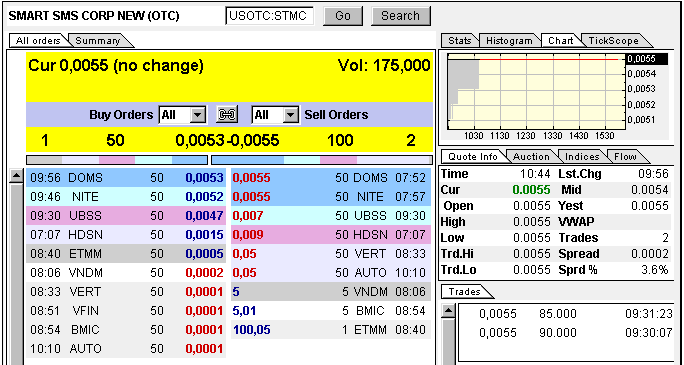The image size is (684, 365).
Task: Select the Quote Info tab
Action: point(473,156)
